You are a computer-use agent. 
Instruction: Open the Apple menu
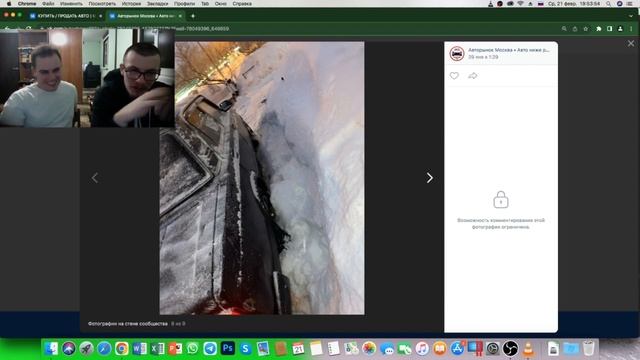(x=9, y=4)
